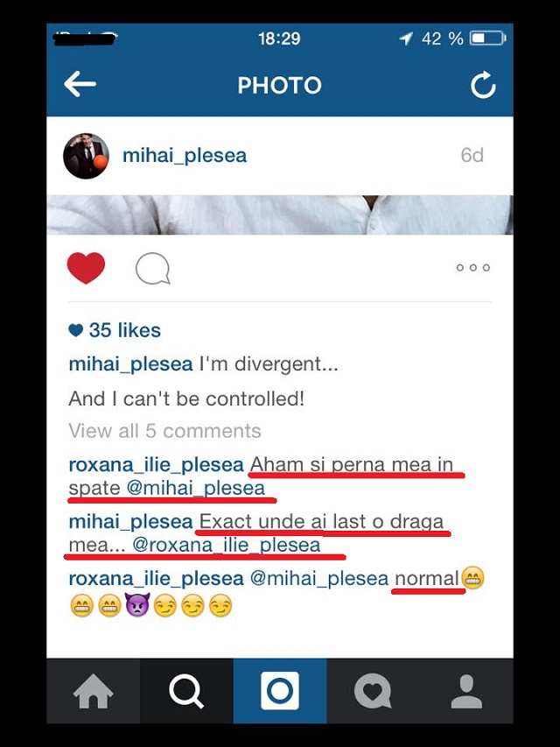560x747 pixels.
Task: Tap @mihai_plesea mention after 'spate'
Action: tap(196, 489)
